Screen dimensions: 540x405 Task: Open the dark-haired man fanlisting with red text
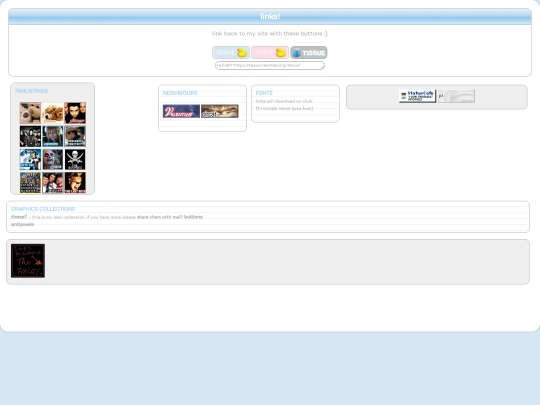click(x=75, y=113)
